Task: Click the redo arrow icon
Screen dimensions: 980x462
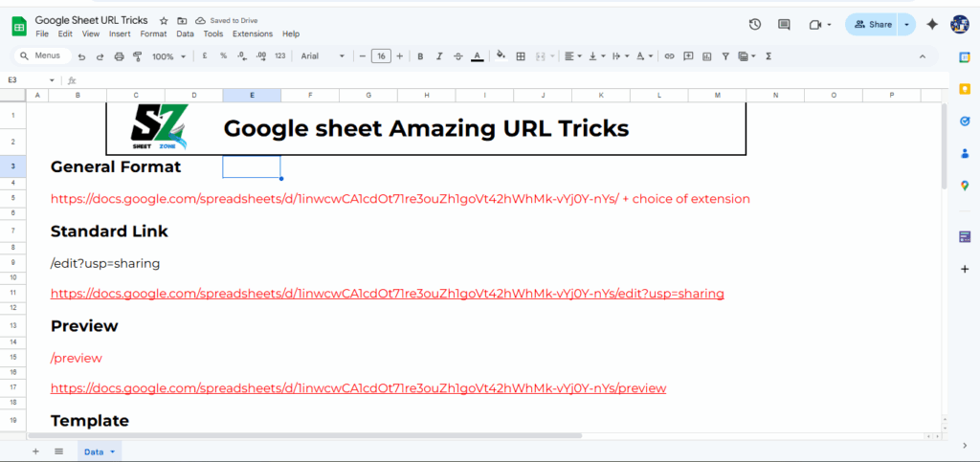Action: (x=100, y=56)
